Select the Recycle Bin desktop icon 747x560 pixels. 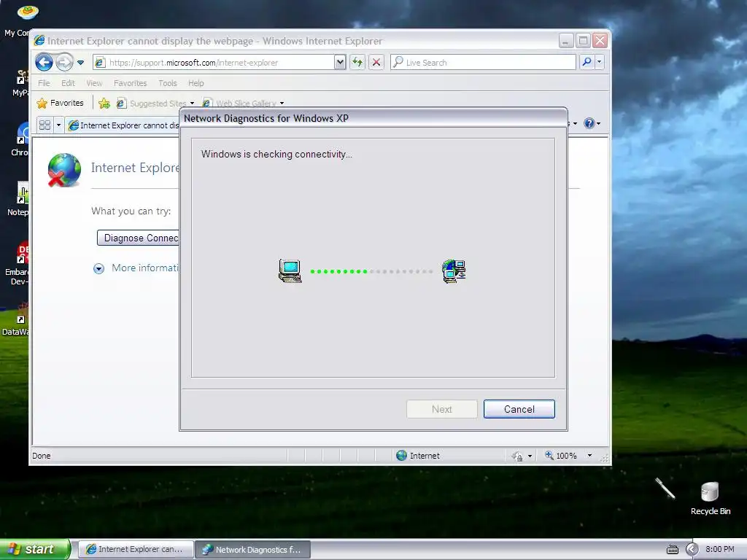pyautogui.click(x=711, y=499)
